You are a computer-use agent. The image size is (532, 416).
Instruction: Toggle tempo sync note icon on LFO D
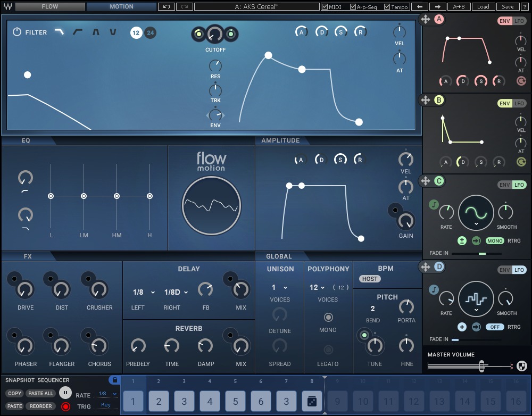pyautogui.click(x=434, y=290)
